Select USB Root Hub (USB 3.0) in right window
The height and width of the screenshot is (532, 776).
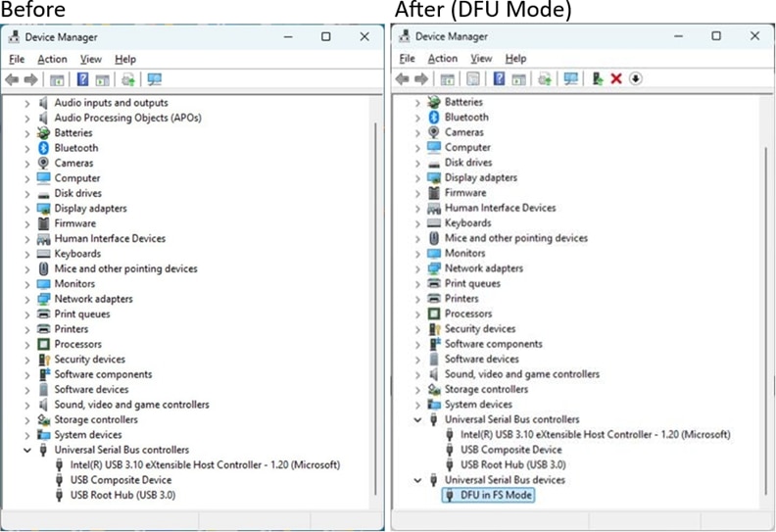coord(512,464)
